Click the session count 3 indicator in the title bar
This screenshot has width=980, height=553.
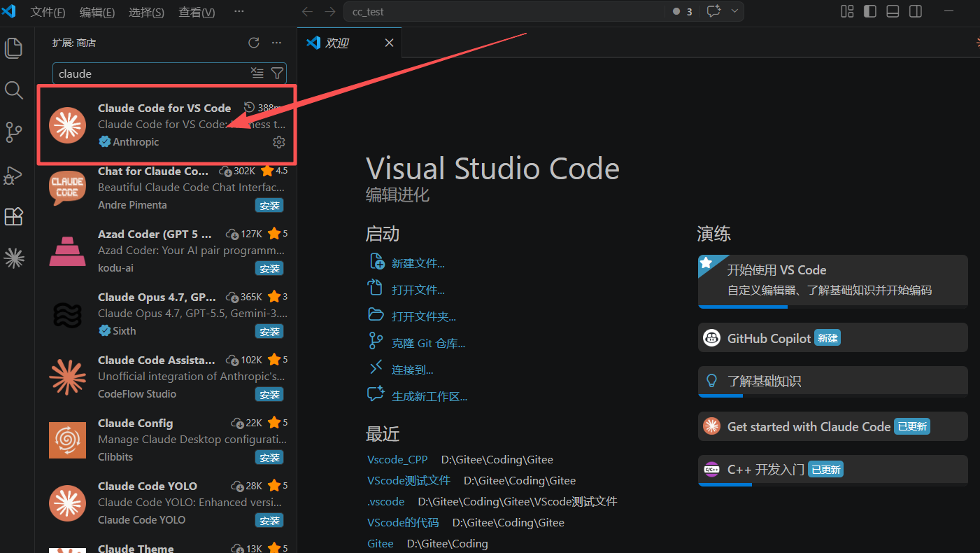(683, 11)
